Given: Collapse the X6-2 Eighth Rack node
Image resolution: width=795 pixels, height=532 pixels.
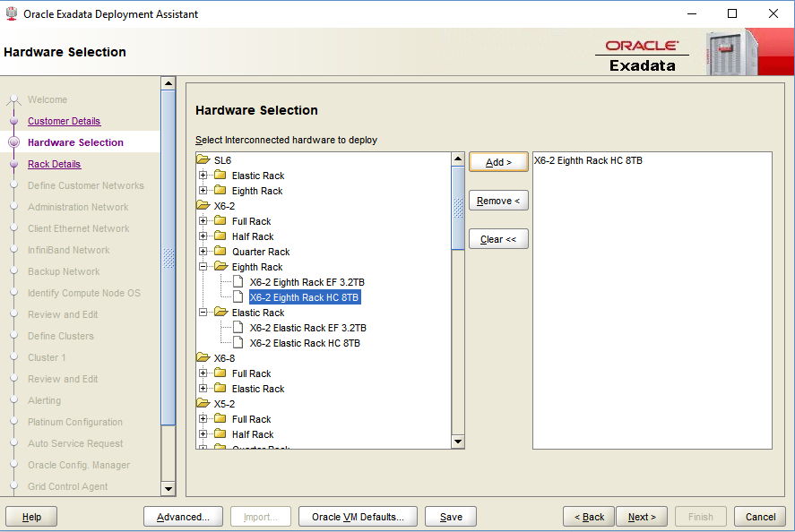Looking at the screenshot, I should coord(203,267).
